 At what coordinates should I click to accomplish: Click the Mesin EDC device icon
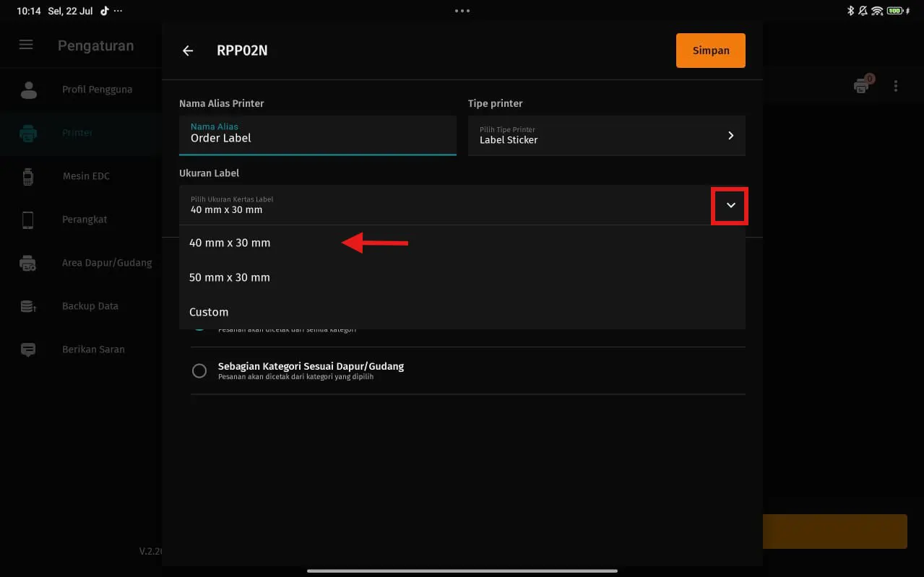click(28, 176)
